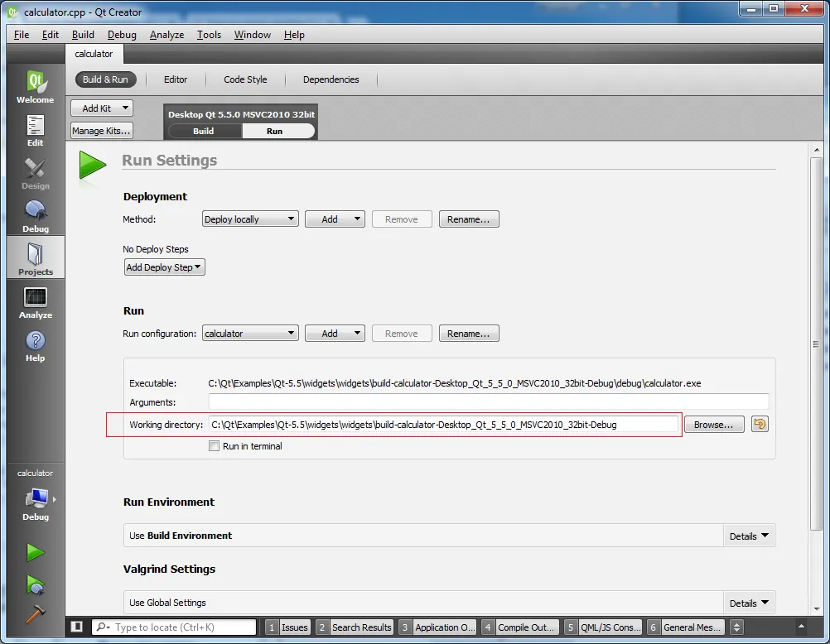The height and width of the screenshot is (644, 830).
Task: Open the Edit menu
Action: [x=51, y=35]
